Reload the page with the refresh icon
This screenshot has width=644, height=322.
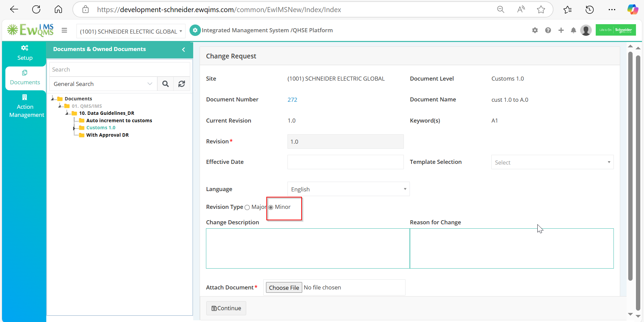(36, 9)
